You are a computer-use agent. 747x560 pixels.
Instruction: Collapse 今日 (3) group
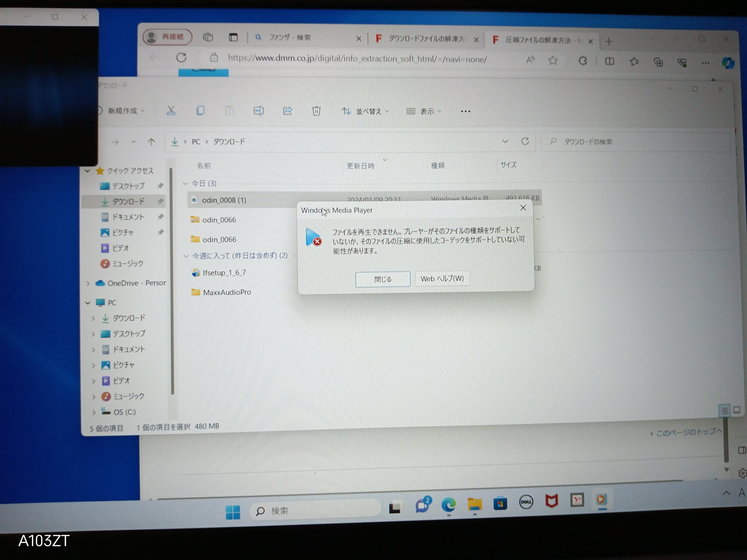pos(186,183)
